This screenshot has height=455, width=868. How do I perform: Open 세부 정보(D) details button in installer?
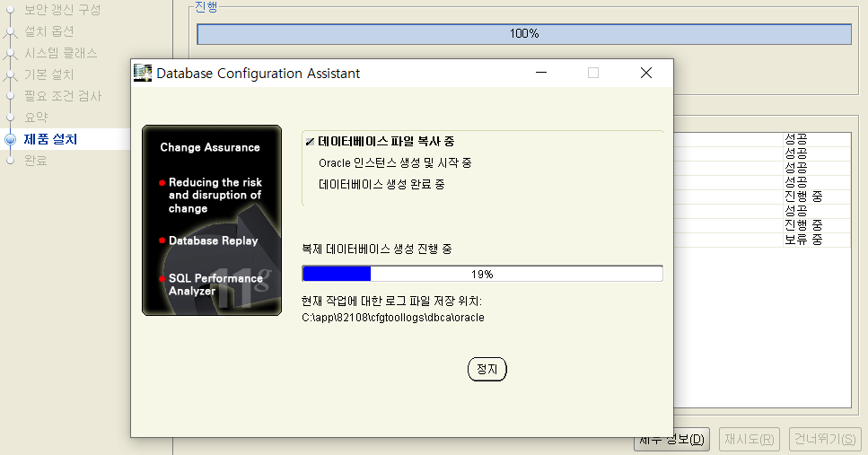tap(671, 439)
